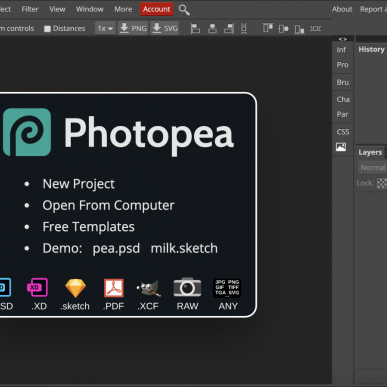
Task: Open the View menu
Action: [x=57, y=9]
